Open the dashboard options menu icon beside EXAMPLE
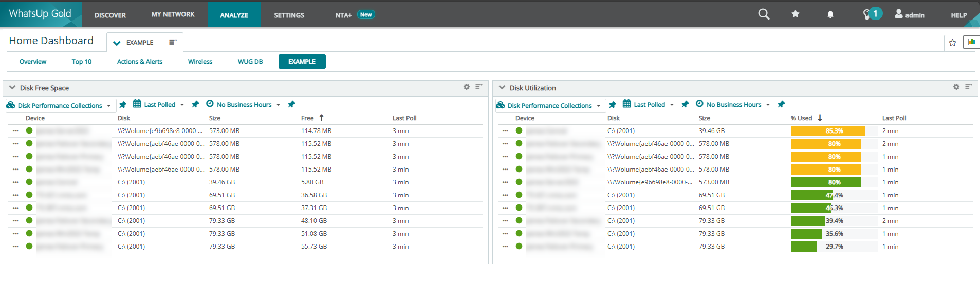The image size is (980, 301). point(173,42)
